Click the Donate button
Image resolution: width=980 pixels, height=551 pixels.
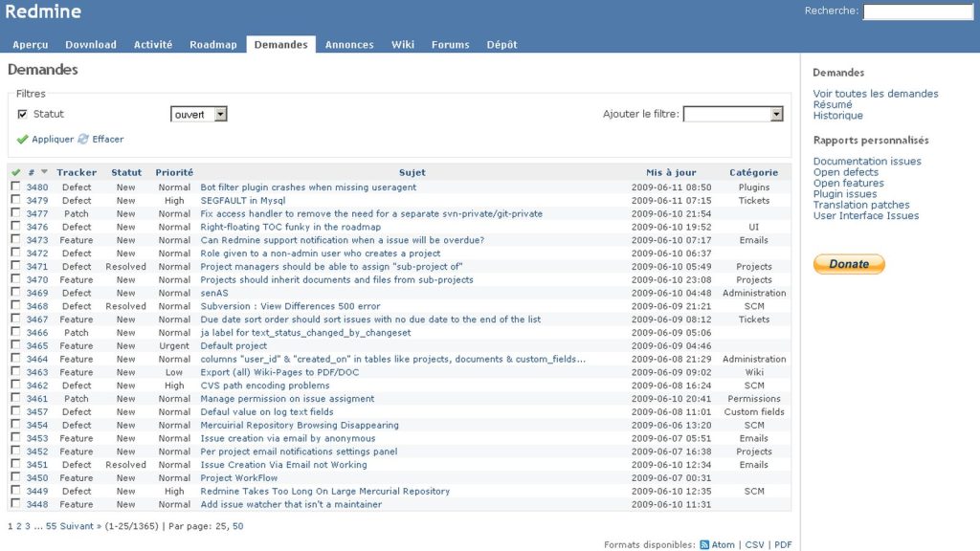(849, 264)
